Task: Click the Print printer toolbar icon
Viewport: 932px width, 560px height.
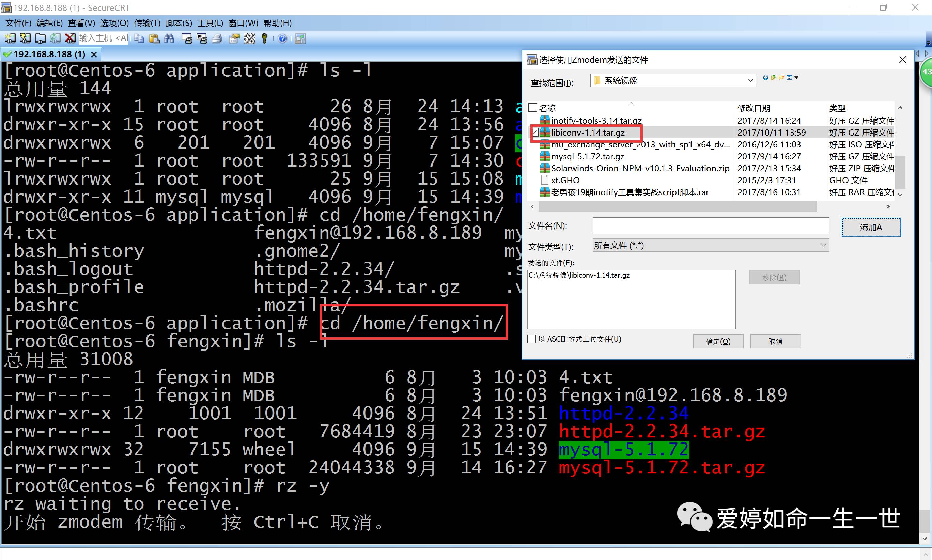Action: [x=217, y=38]
